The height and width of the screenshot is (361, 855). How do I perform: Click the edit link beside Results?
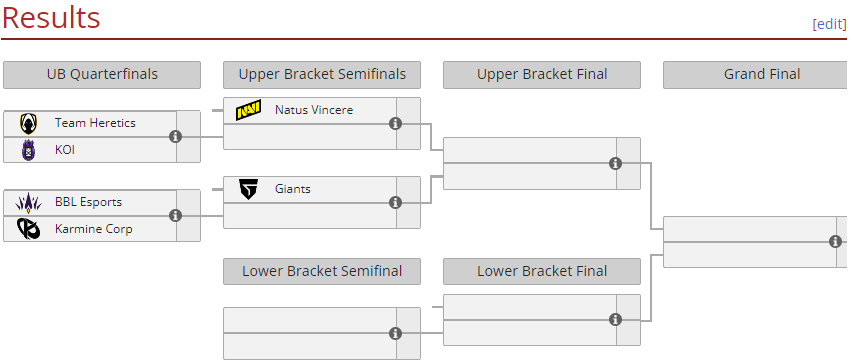[829, 24]
